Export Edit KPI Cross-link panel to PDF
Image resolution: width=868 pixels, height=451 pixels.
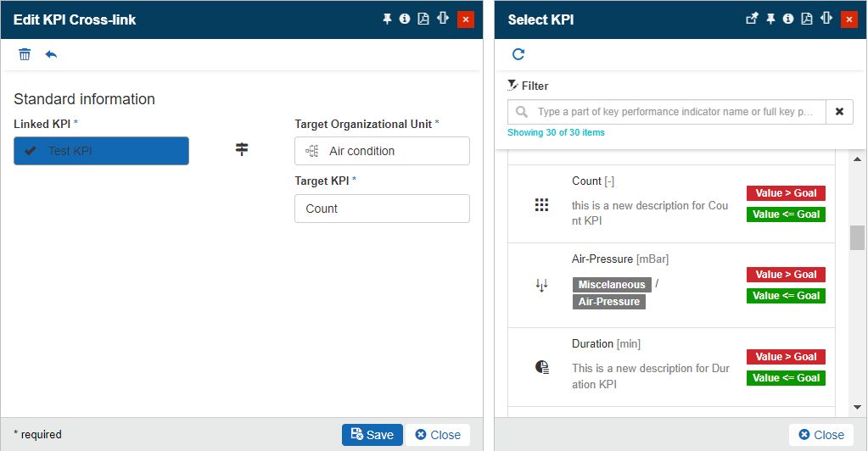click(x=423, y=19)
